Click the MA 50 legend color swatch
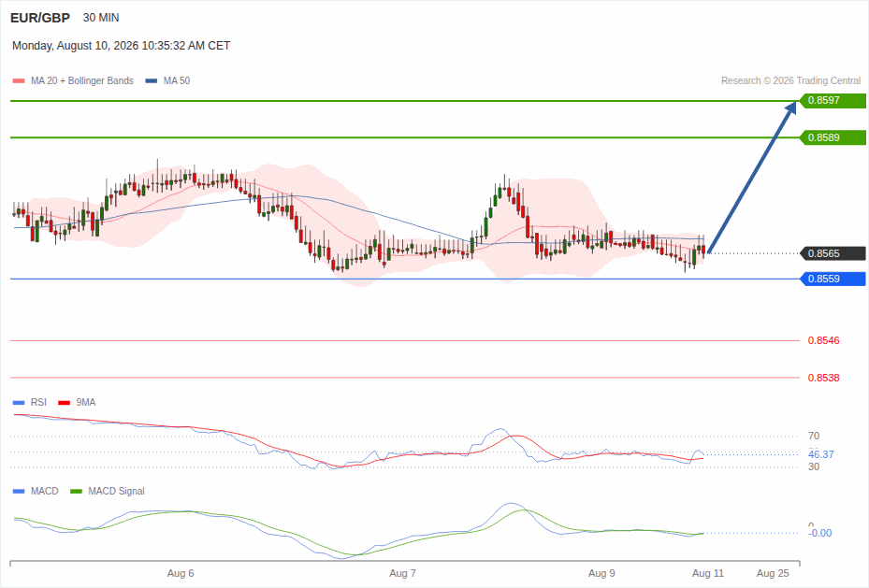Viewport: 869px width, 588px height. point(152,80)
